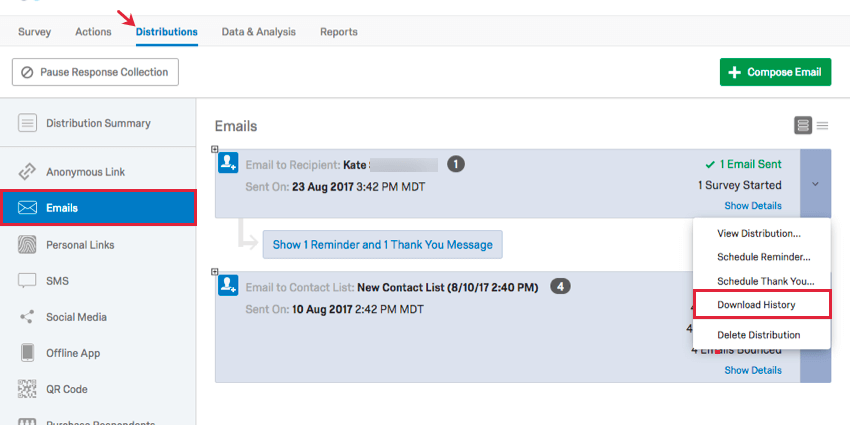Open Personal Links fingerprint icon

click(28, 245)
